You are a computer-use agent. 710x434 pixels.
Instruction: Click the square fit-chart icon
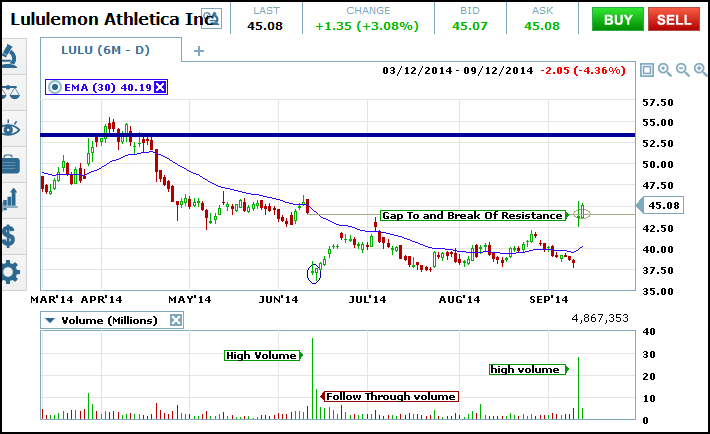(x=647, y=70)
